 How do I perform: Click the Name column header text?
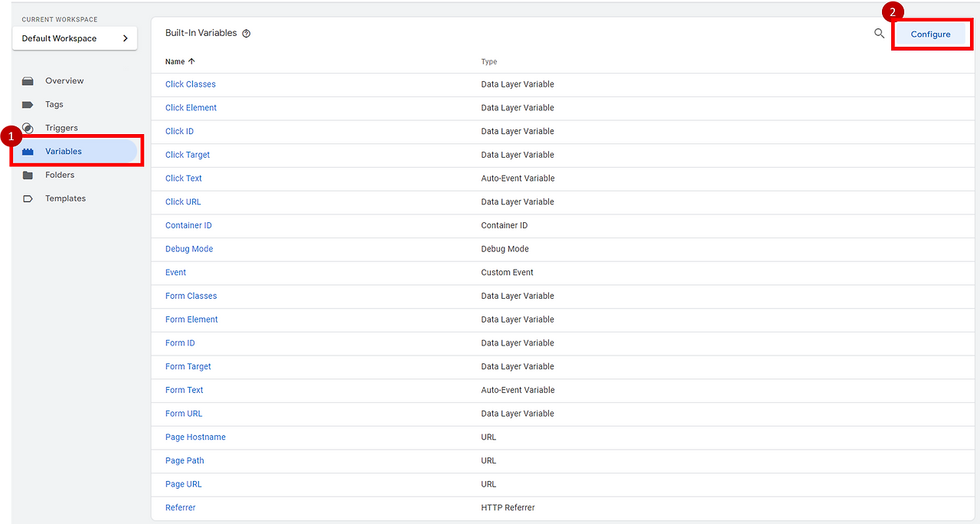175,61
